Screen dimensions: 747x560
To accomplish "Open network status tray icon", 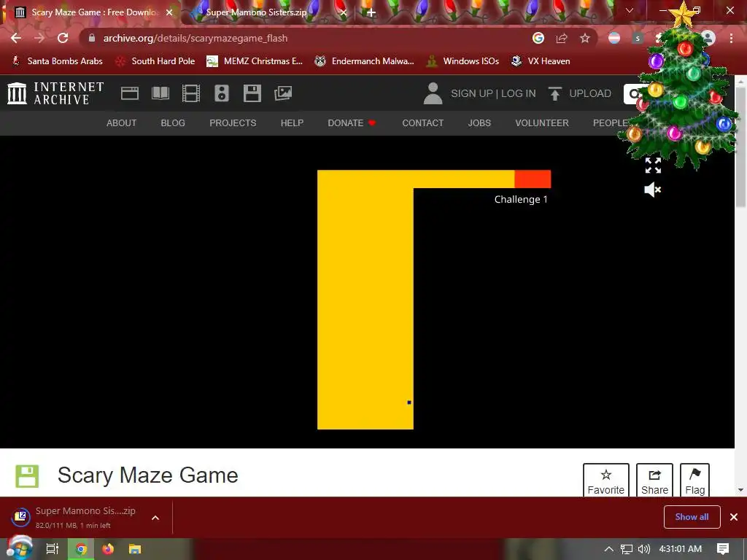I will coord(627,549).
